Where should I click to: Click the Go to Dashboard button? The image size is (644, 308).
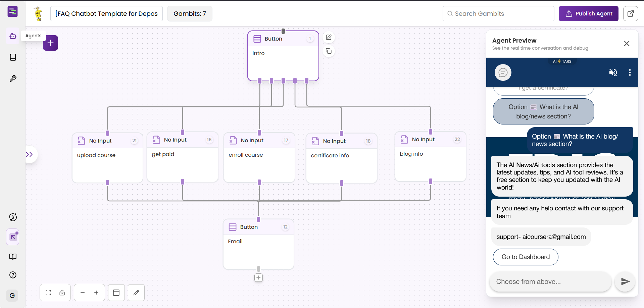point(525,257)
